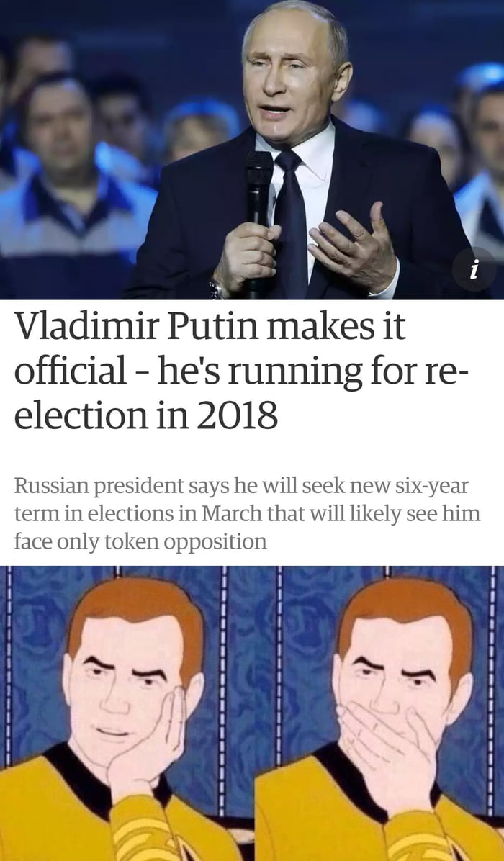Select the news photo of speaker with microphone

click(252, 149)
